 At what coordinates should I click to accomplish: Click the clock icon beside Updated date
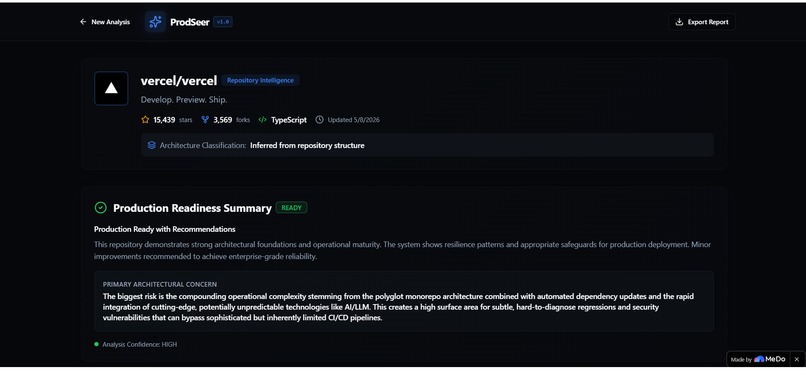pos(319,120)
